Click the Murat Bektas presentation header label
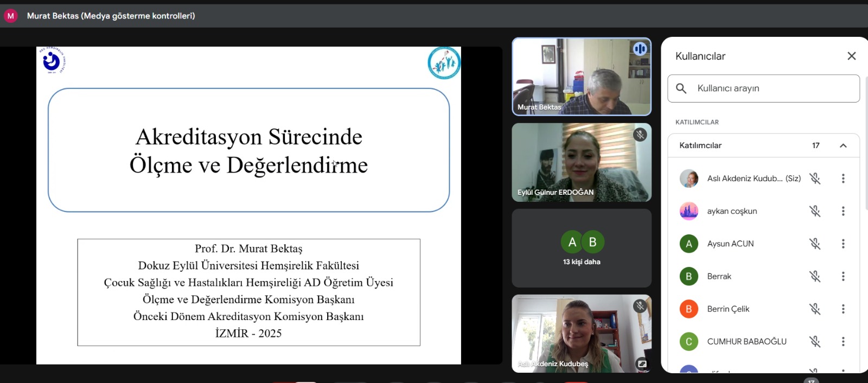Viewport: 868px width, 383px height. pyautogui.click(x=111, y=16)
